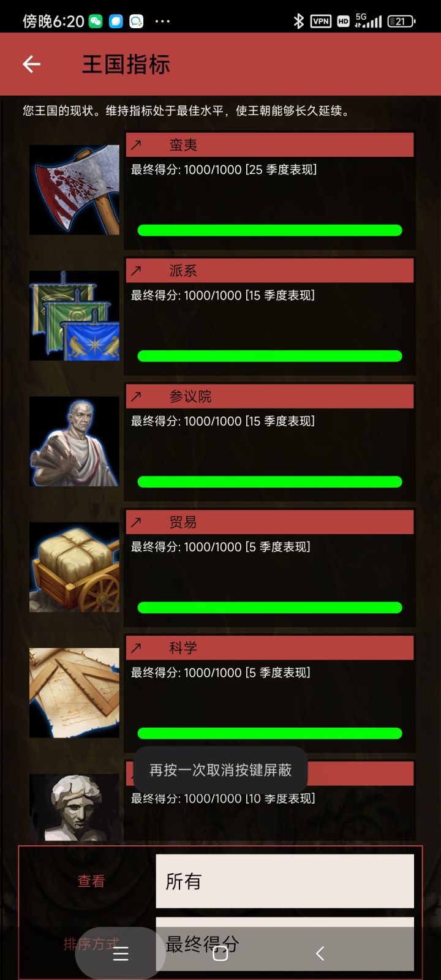441x980 pixels.
Task: Tap the Android home navigation button
Action: pyautogui.click(x=221, y=953)
